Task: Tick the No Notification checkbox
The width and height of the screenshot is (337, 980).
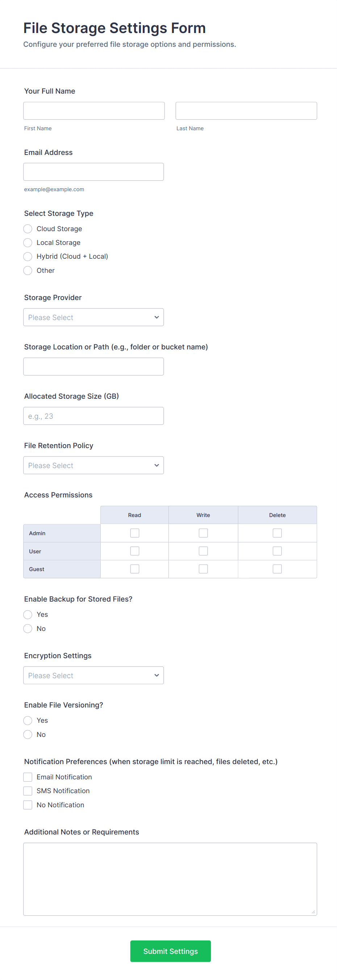Action: 28,805
